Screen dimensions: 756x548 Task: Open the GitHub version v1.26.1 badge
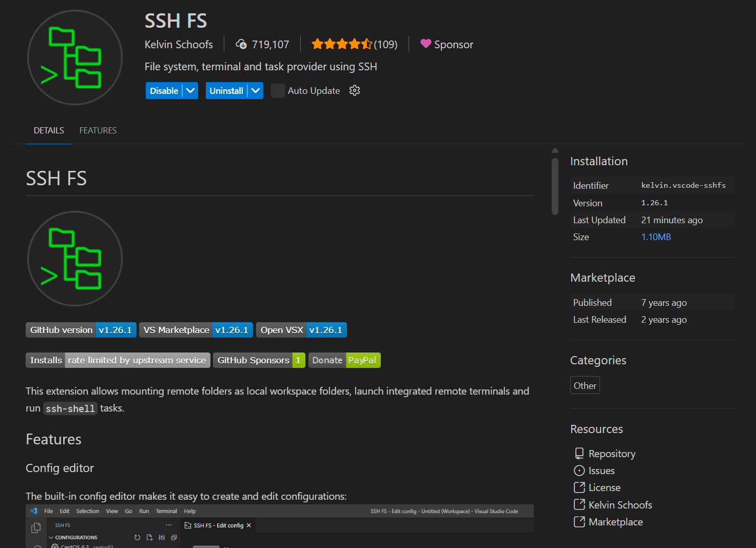pos(81,330)
